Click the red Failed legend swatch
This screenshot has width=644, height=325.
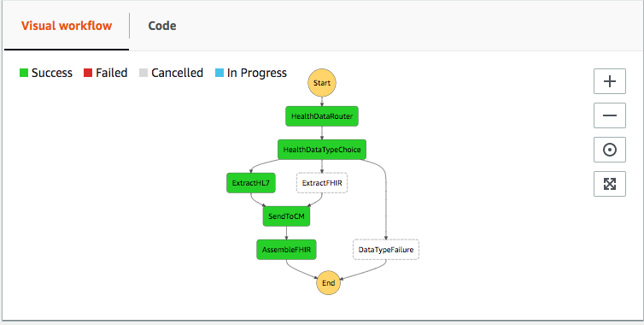click(88, 74)
